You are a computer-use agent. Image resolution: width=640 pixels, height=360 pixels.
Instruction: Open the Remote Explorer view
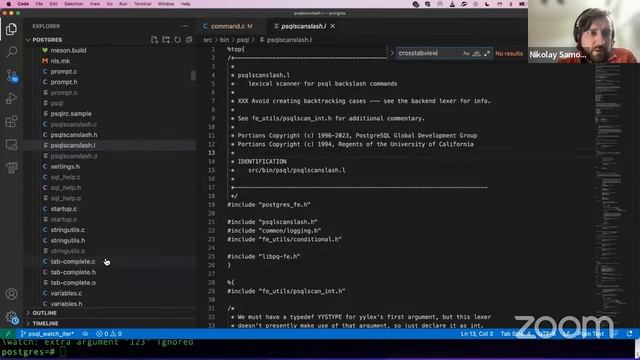[x=11, y=144]
